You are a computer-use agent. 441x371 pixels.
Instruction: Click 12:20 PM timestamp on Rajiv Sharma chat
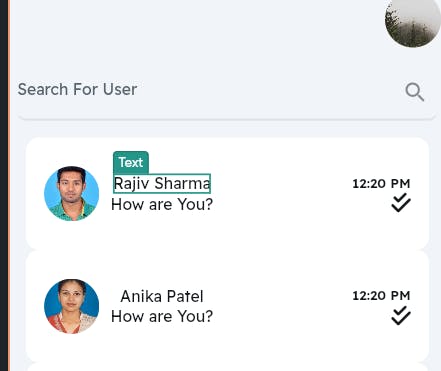(381, 183)
